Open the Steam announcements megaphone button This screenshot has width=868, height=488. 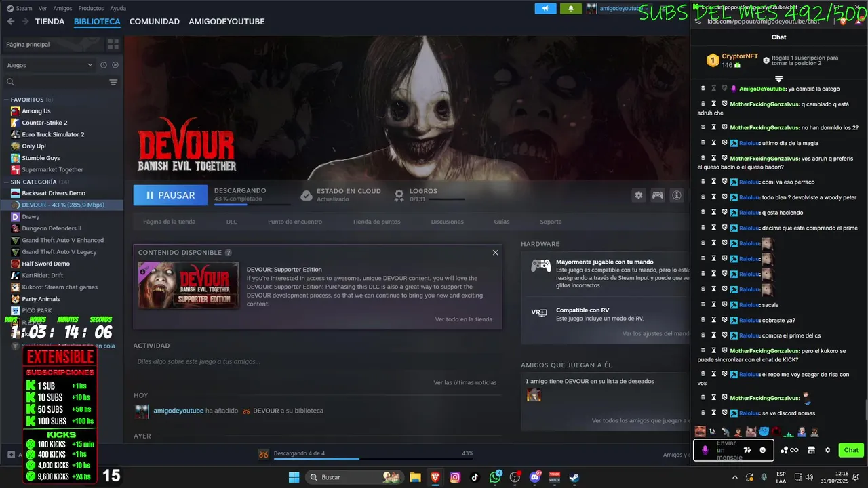coord(545,8)
